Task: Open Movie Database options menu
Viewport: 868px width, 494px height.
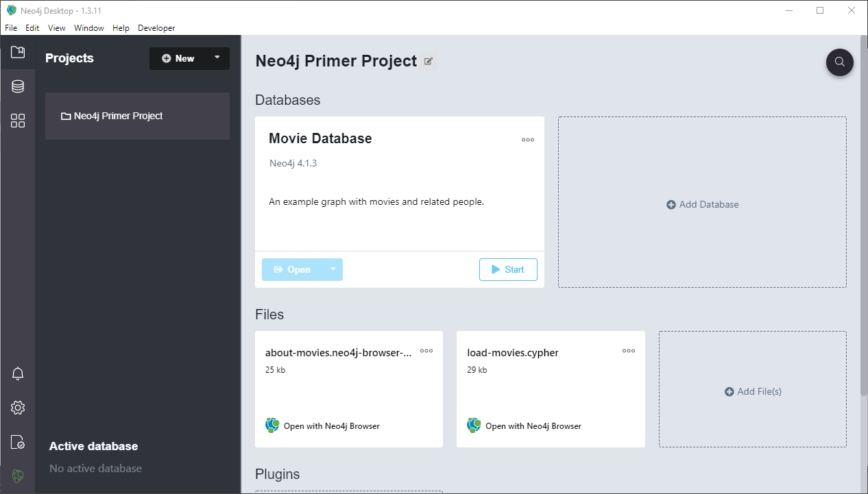Action: (527, 140)
